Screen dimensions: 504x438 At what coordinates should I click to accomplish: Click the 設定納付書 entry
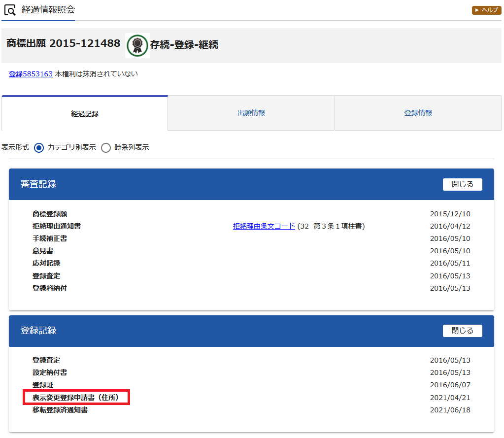tap(50, 372)
